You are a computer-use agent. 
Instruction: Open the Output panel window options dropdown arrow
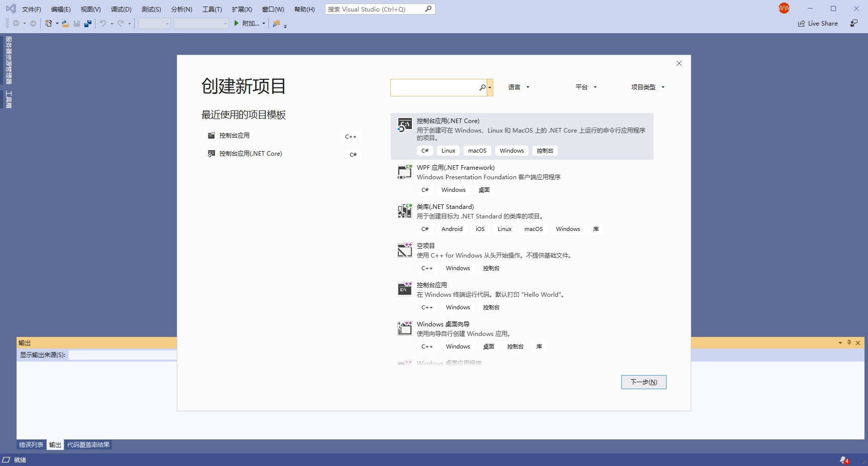tap(840, 343)
